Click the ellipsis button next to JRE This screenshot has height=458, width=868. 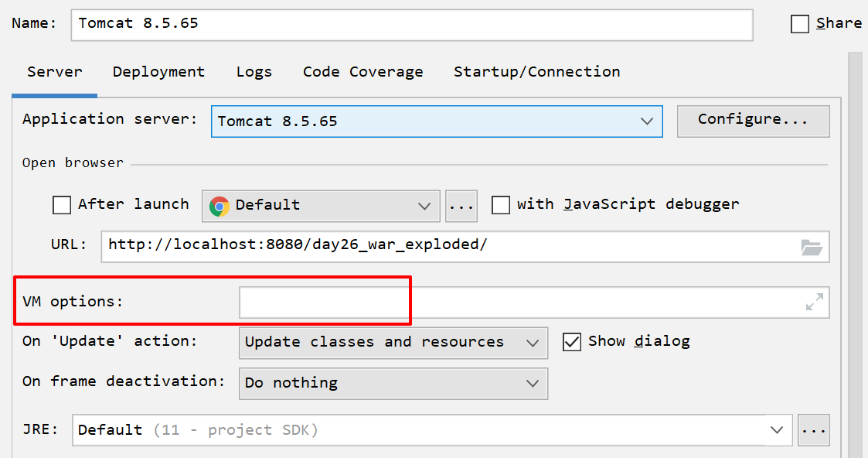pos(814,430)
